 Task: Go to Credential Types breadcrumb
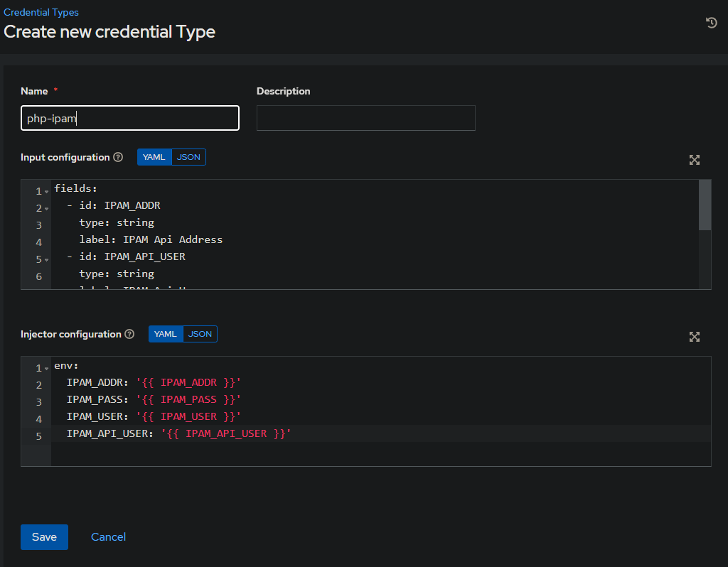point(41,12)
